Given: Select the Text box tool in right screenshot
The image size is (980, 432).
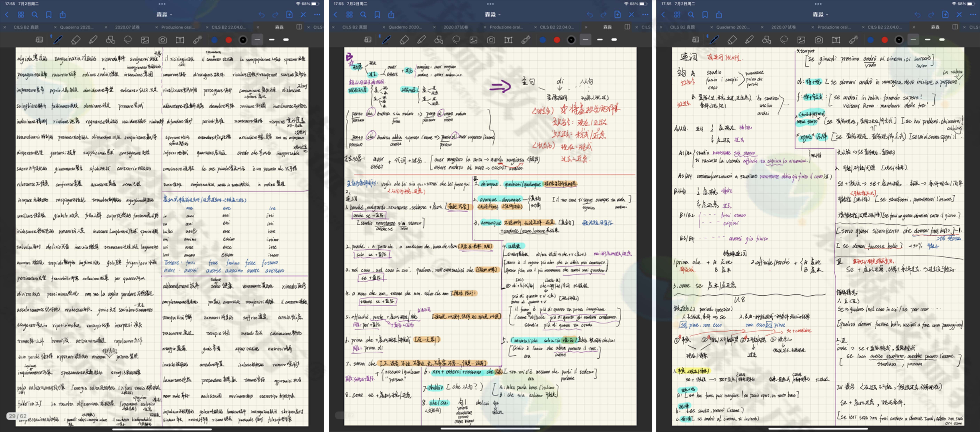Looking at the screenshot, I should pyautogui.click(x=836, y=40).
